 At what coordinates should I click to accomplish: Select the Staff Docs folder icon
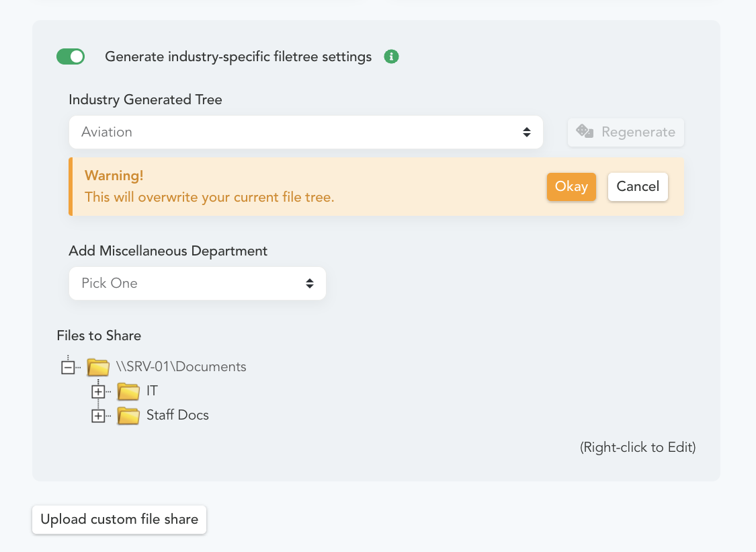[128, 415]
